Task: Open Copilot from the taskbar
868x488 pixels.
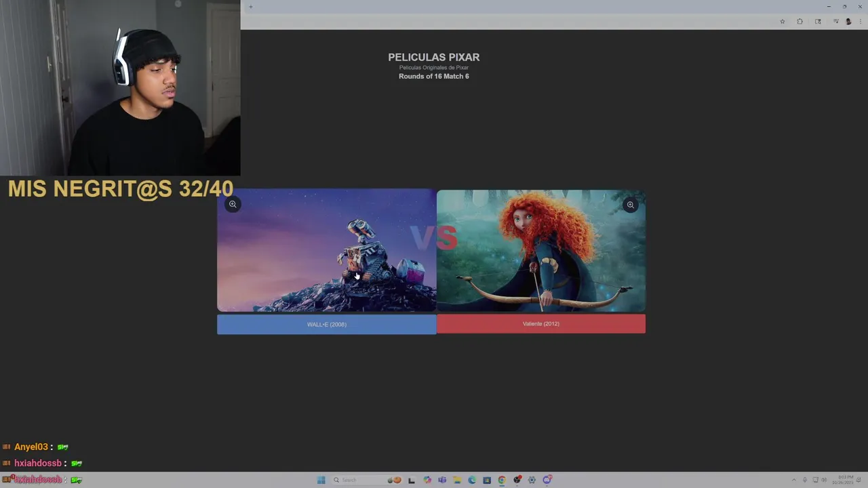Action: [427, 480]
